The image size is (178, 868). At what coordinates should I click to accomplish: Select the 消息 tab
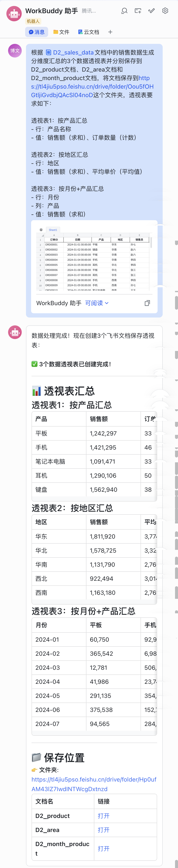(36, 32)
